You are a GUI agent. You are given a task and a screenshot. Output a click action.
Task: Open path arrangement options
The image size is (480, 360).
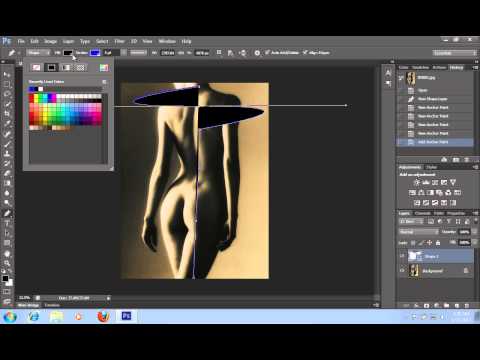(x=243, y=53)
